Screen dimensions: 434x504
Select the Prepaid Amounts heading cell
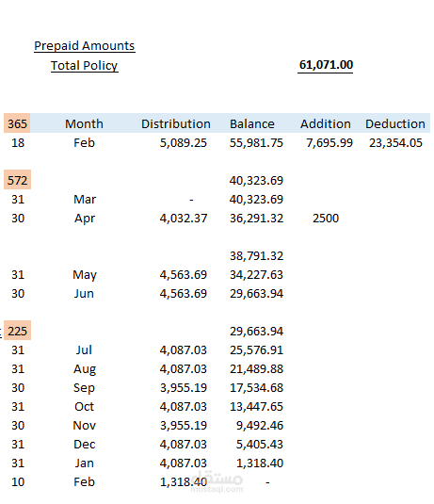pyautogui.click(x=84, y=46)
